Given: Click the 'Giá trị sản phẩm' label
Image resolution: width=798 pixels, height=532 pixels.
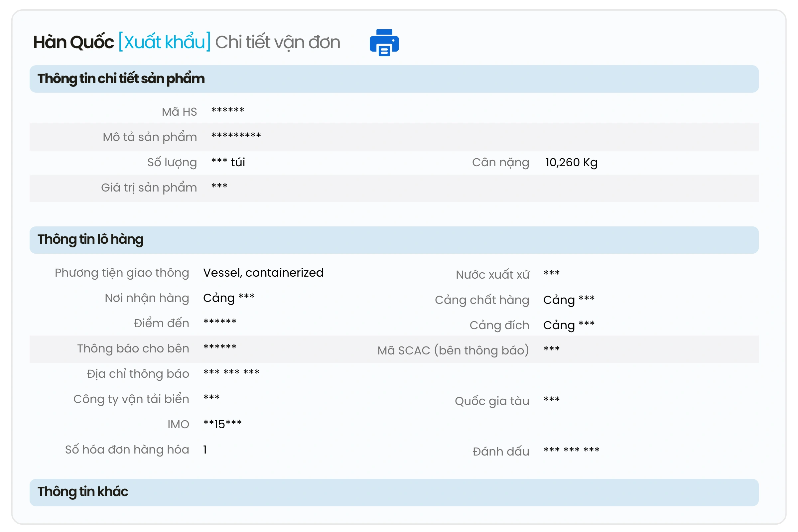Looking at the screenshot, I should (149, 188).
